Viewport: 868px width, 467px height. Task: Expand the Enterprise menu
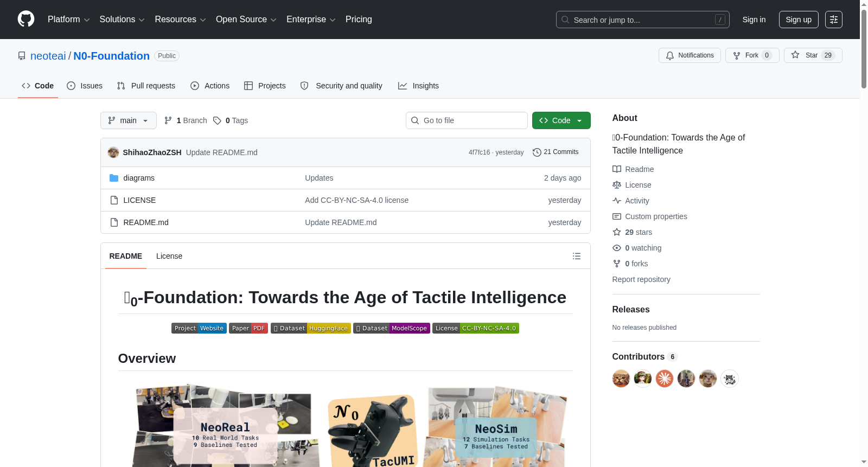(311, 20)
